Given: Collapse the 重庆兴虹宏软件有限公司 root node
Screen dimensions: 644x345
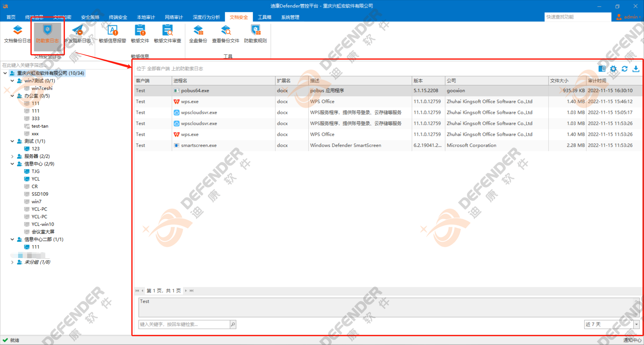Looking at the screenshot, I should [x=5, y=73].
